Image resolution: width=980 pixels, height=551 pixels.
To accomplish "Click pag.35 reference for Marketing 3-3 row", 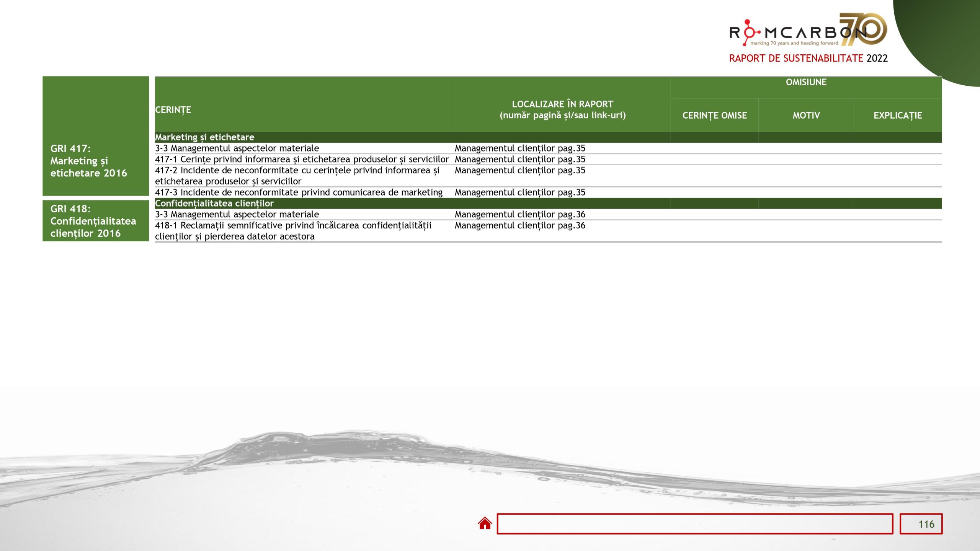I will point(520,148).
